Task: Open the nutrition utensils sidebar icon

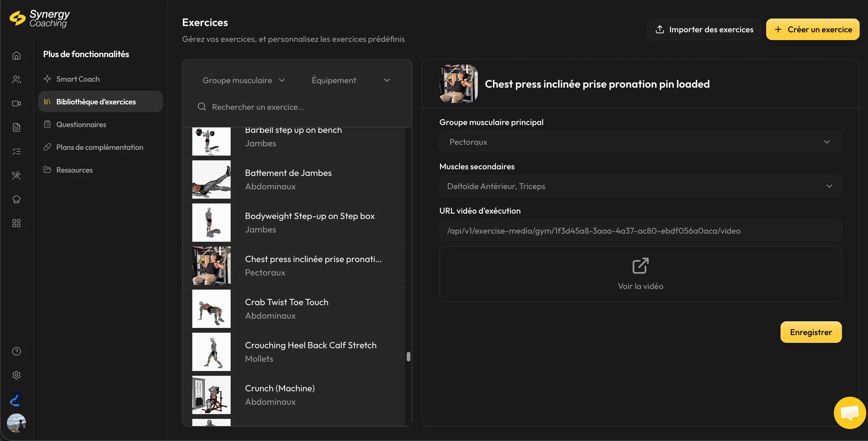Action: (16, 175)
